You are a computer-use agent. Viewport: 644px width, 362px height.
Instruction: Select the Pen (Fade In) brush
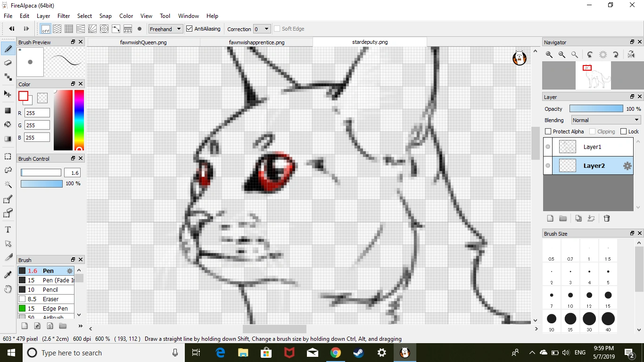click(46, 280)
